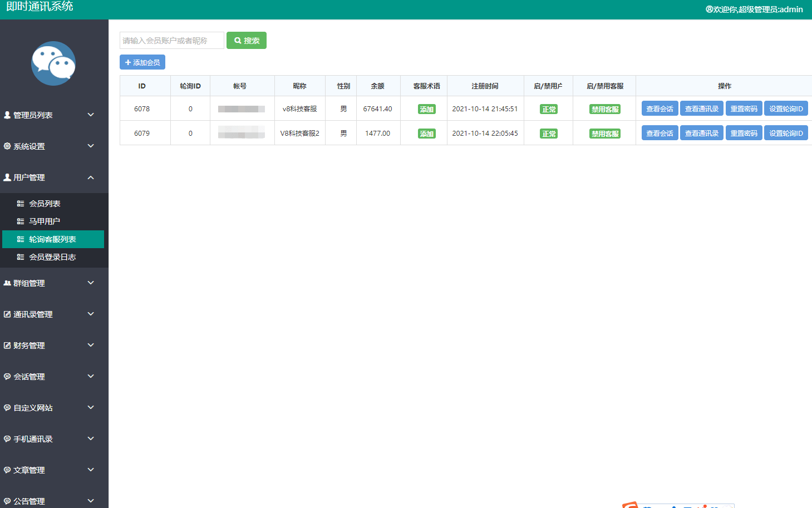Click the user icon beside 管理员列表

(x=7, y=115)
